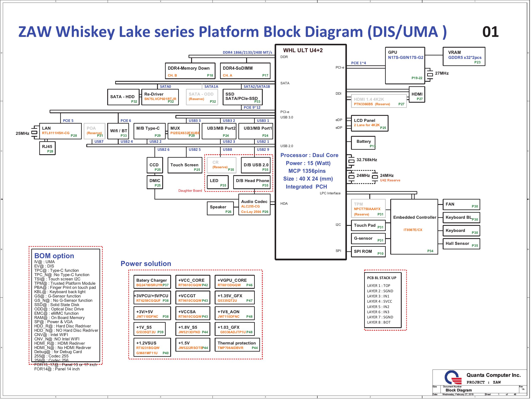Screen dimensions: 532x401
Task: Click the MUX PI2EQX632EXUBE block
Action: [184, 131]
